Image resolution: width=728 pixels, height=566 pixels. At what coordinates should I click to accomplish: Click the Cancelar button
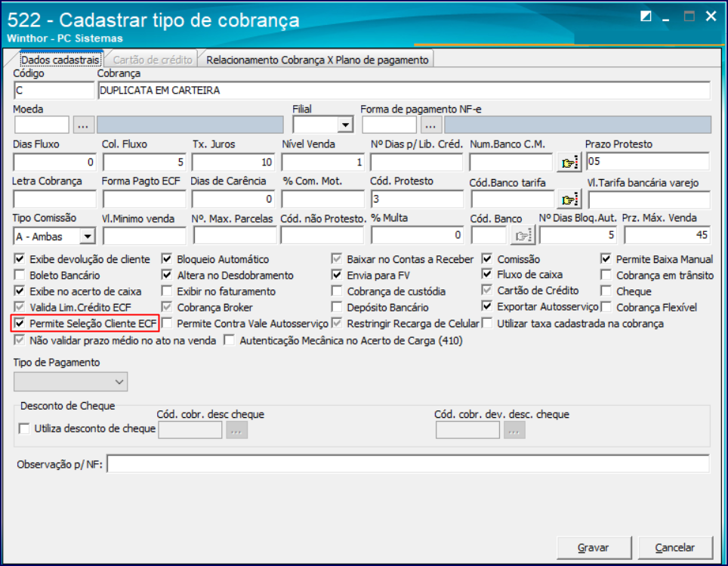(x=674, y=548)
